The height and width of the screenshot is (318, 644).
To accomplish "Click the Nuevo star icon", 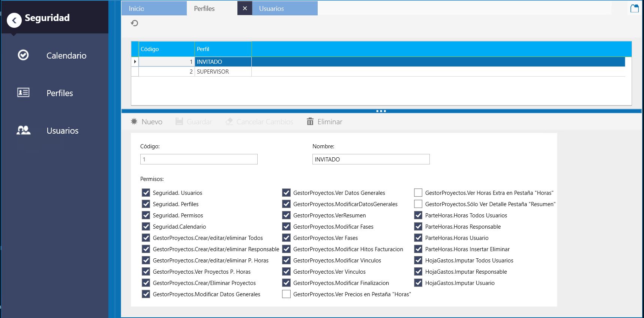I will click(134, 121).
